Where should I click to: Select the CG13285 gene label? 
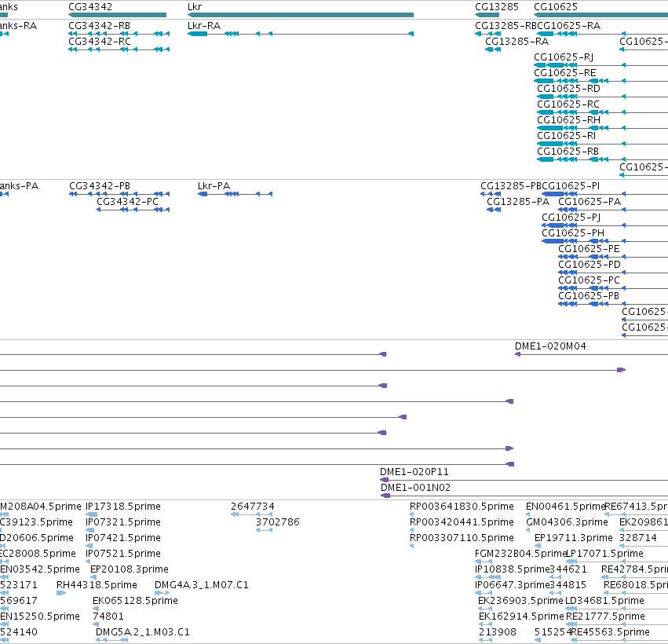coord(497,7)
